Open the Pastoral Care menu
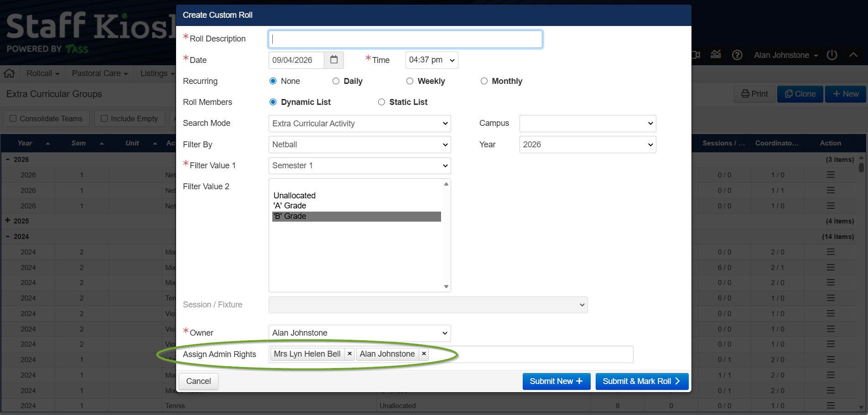Viewport: 868px width, 415px height. point(99,73)
